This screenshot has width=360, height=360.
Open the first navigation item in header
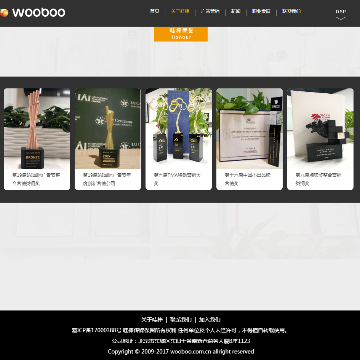click(154, 11)
